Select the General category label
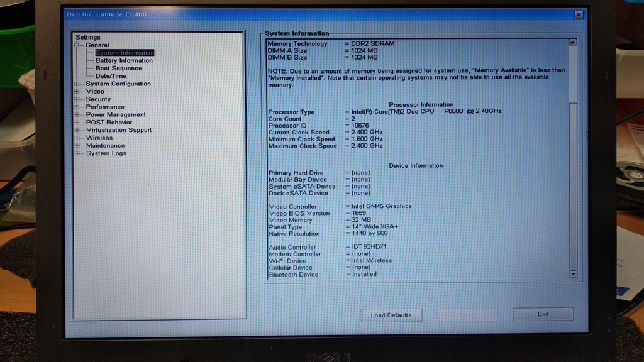The image size is (644, 362). 97,45
